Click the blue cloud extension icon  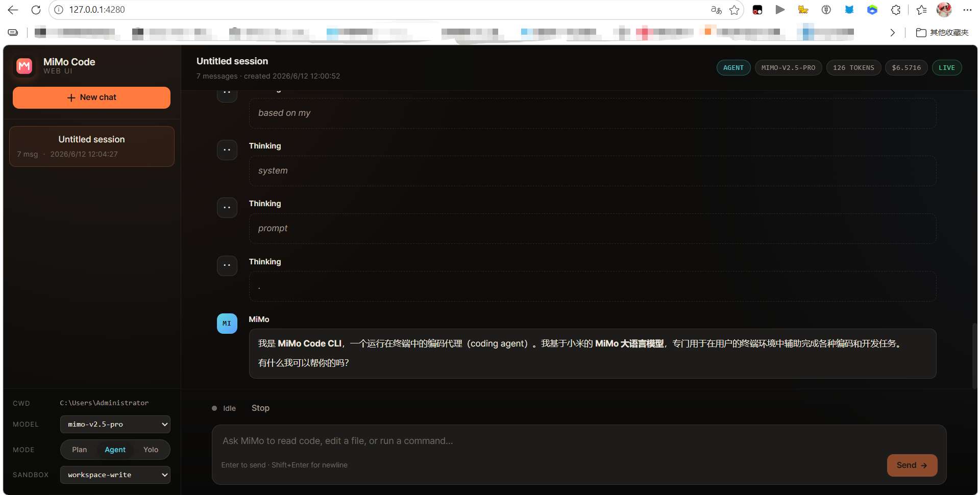pyautogui.click(x=872, y=10)
